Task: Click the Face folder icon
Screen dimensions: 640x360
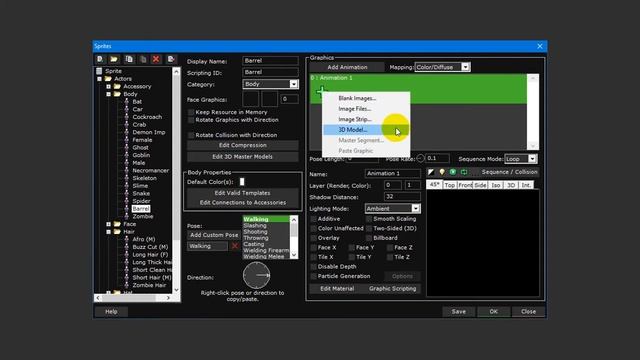Action: click(118, 224)
